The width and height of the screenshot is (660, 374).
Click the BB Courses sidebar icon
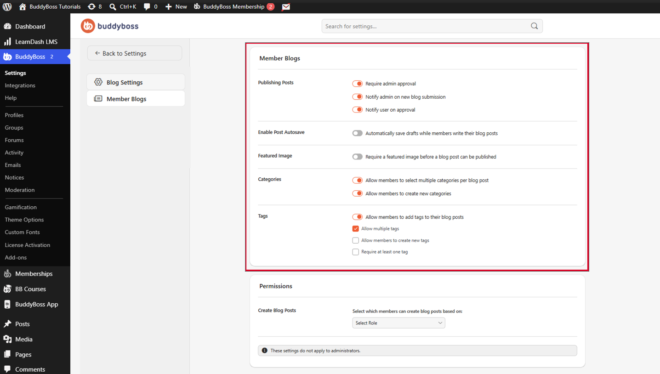[8, 289]
